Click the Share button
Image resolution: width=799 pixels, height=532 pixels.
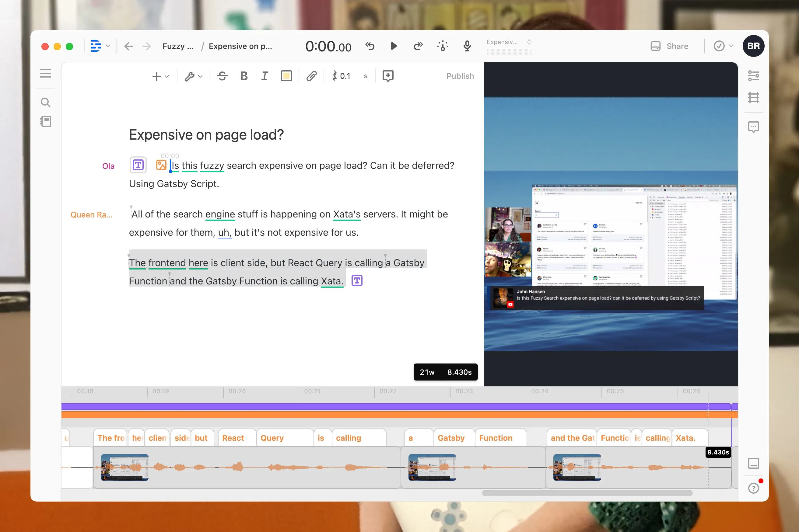(x=670, y=46)
